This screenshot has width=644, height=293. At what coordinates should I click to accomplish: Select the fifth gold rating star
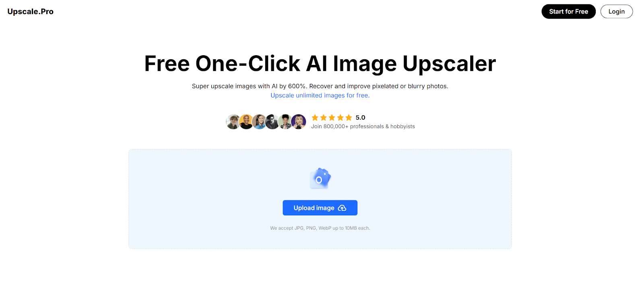[349, 118]
